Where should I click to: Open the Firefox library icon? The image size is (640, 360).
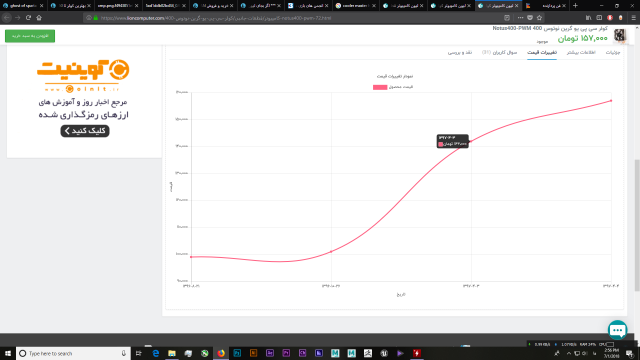tap(588, 18)
